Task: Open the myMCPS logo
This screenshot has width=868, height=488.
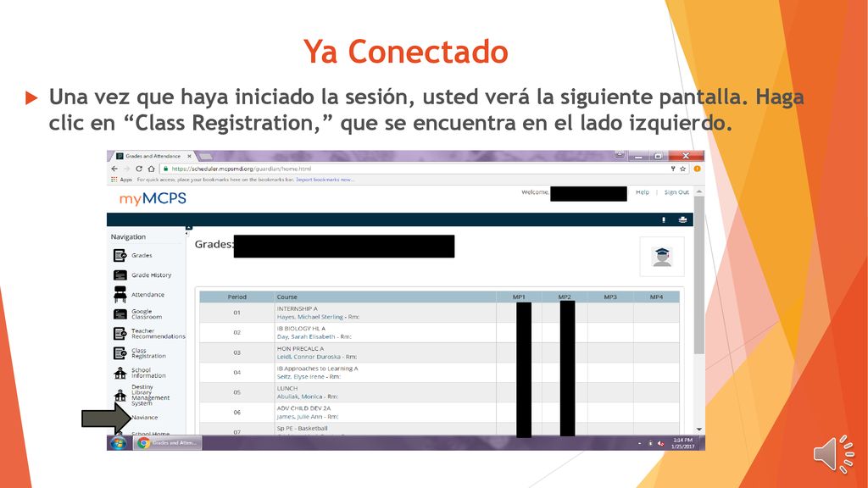Action: tap(153, 198)
